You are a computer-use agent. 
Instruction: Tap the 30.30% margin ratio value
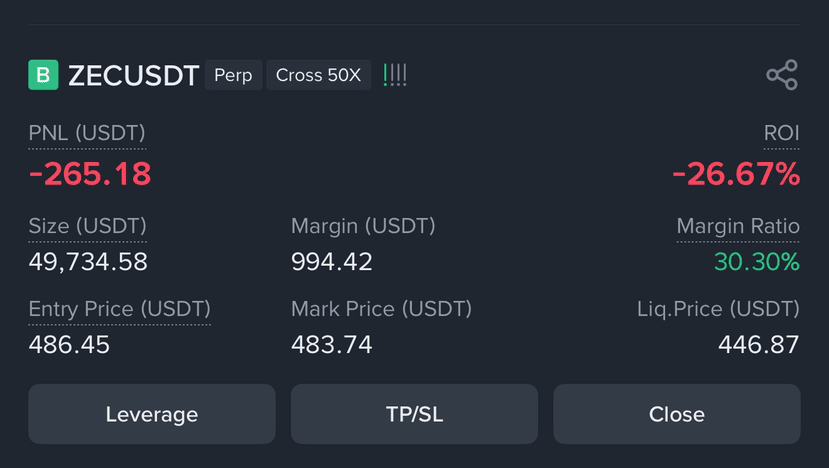757,262
